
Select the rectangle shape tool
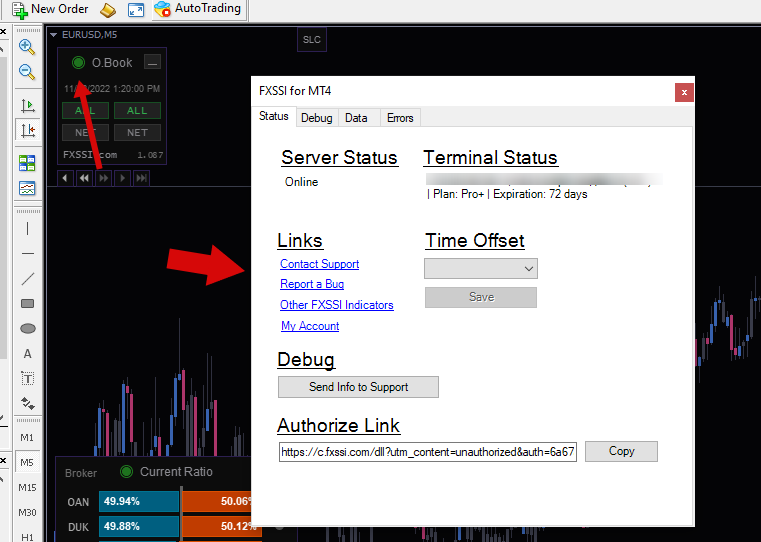28,304
